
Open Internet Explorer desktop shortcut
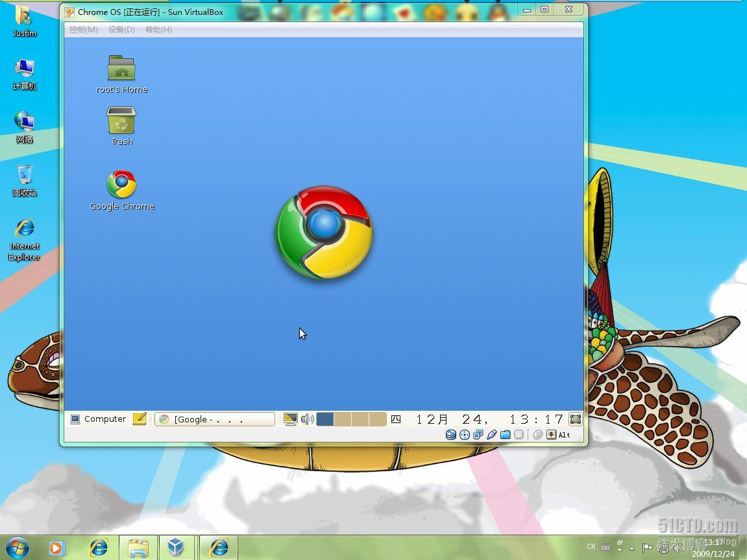(x=24, y=239)
